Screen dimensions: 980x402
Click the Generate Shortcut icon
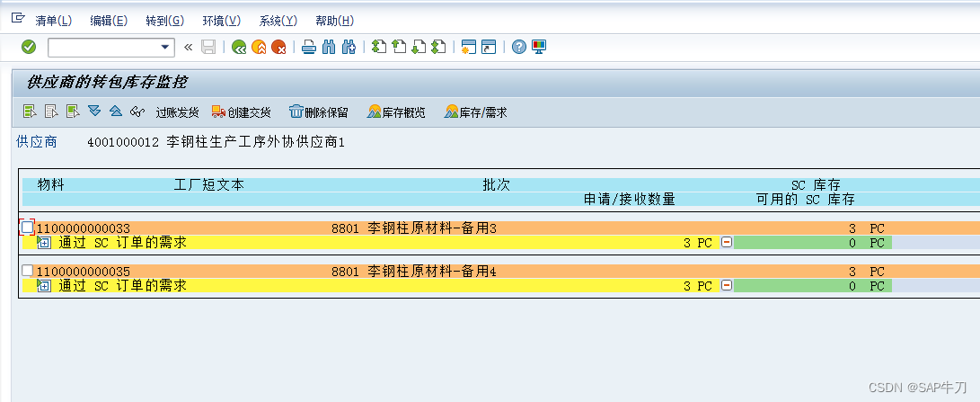489,47
